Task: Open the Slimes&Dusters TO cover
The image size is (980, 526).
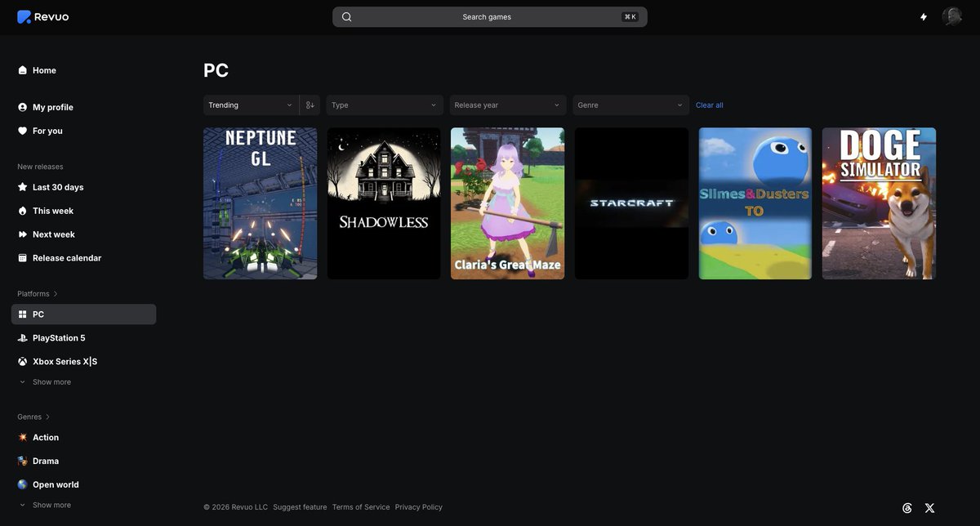Action: point(755,203)
